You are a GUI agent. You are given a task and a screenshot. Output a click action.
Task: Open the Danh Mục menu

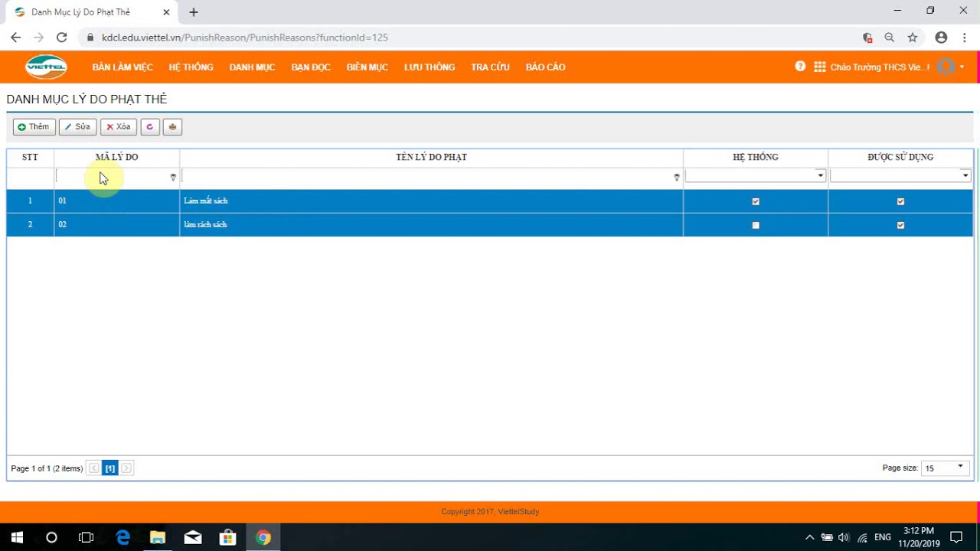[x=252, y=67]
